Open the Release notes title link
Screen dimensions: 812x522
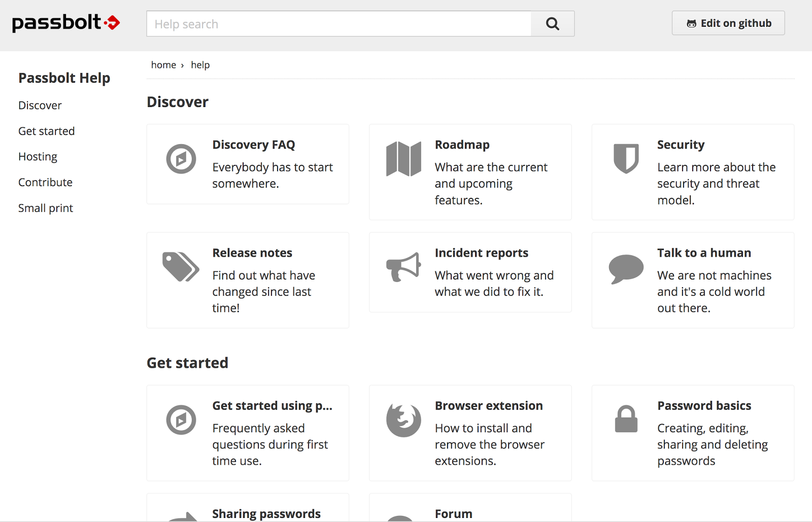252,253
